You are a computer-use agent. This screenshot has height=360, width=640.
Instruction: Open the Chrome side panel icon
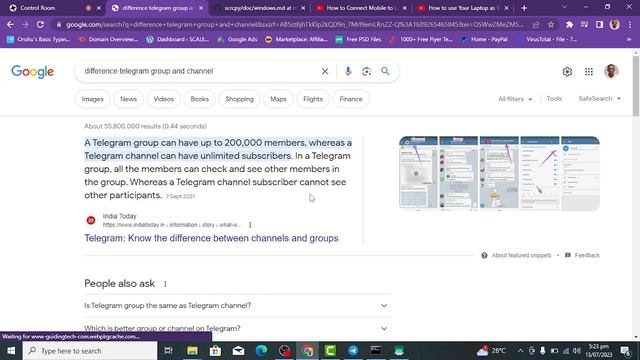click(599, 24)
